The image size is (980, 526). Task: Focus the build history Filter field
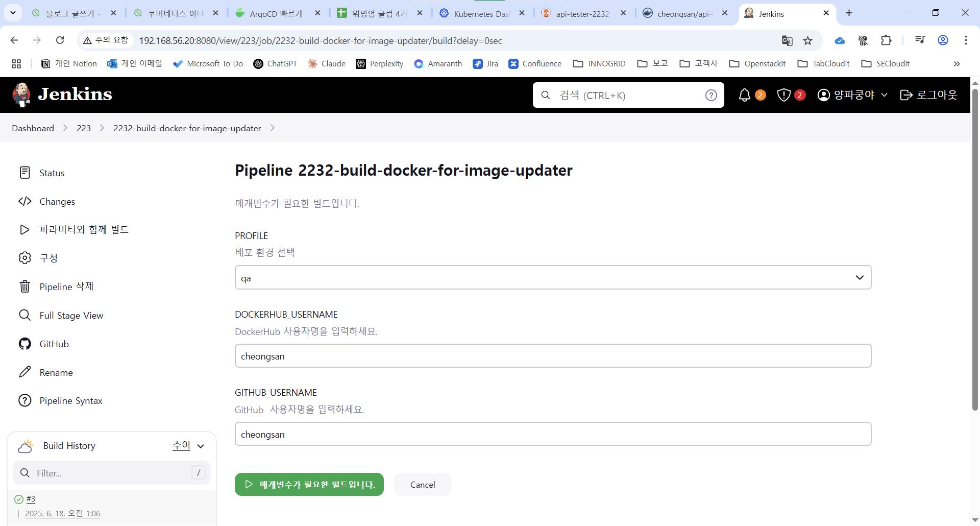coord(112,473)
